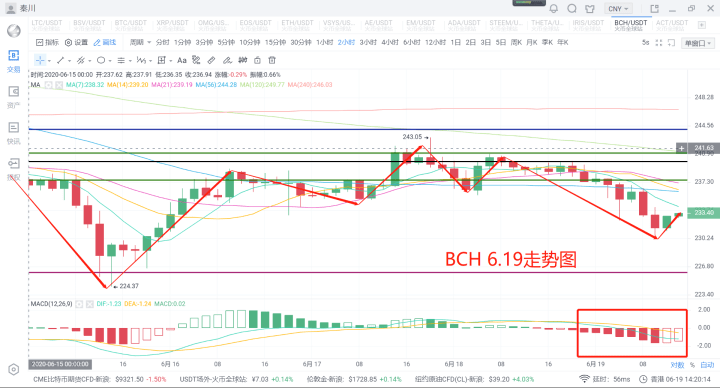Screen dimensions: 720x388
Task: Click the 延时 56ms latency indicator
Action: 605,379
